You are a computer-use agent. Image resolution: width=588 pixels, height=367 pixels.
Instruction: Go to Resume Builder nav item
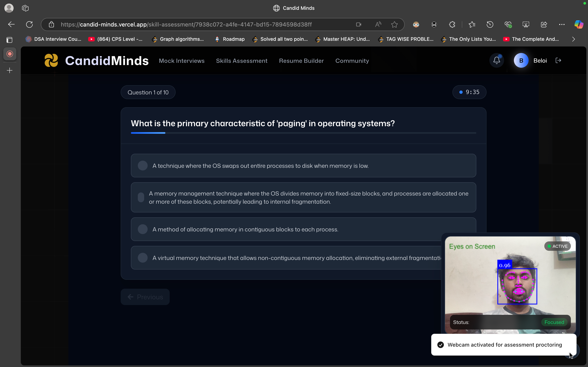[x=301, y=61]
